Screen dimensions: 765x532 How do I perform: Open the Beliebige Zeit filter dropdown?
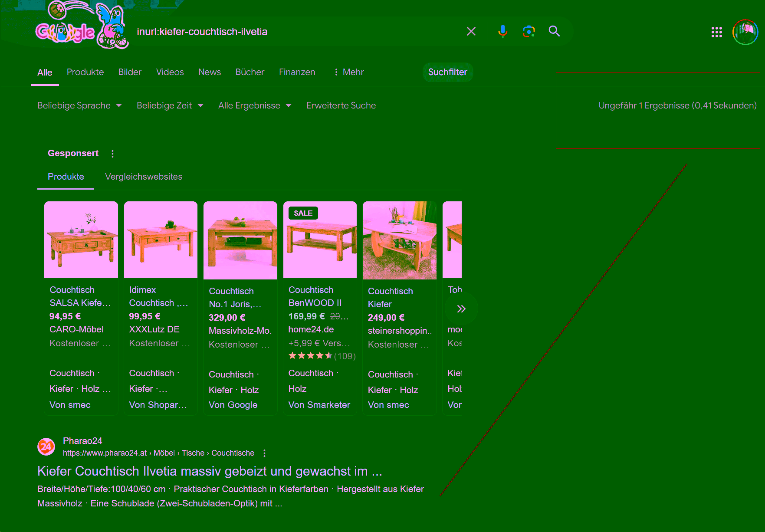point(170,105)
